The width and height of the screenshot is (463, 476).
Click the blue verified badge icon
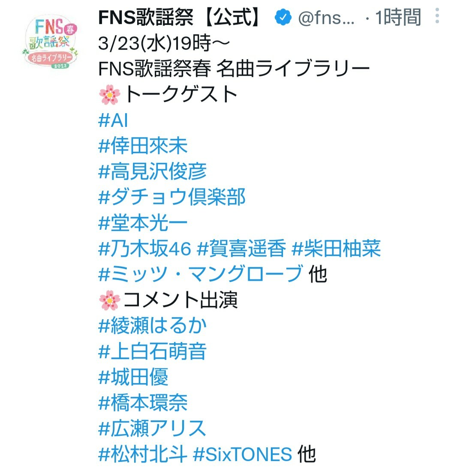point(283,17)
